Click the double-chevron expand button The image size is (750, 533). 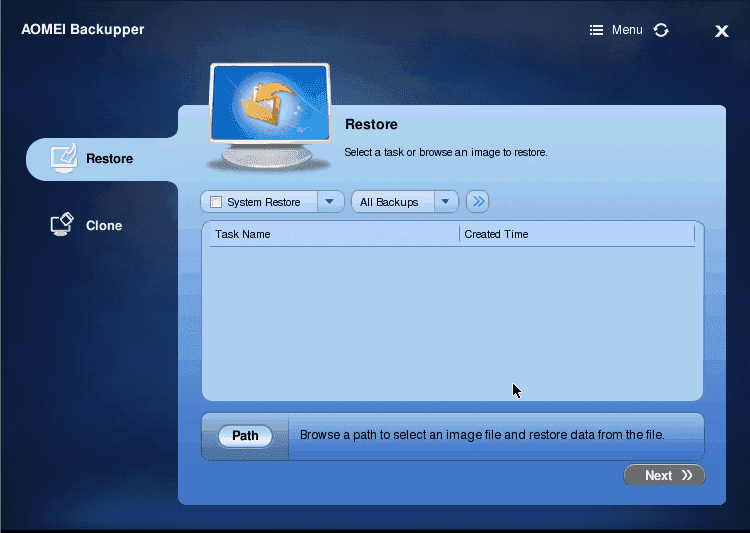point(477,201)
